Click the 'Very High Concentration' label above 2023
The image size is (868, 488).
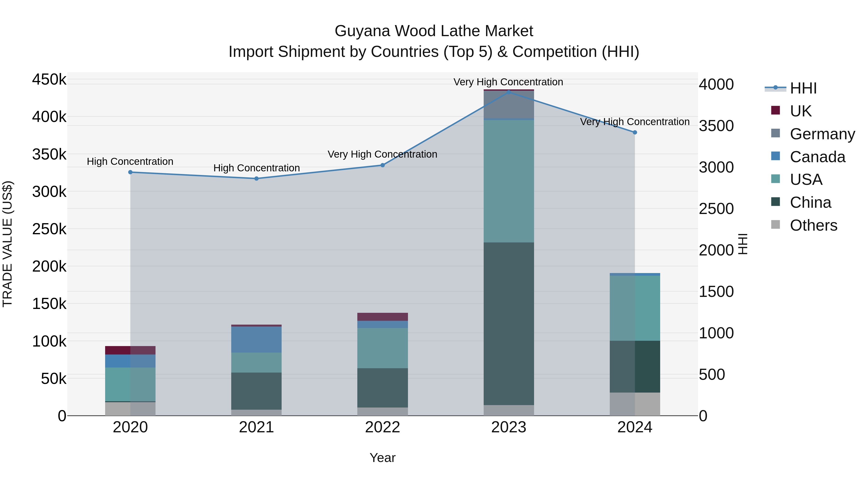click(x=508, y=82)
